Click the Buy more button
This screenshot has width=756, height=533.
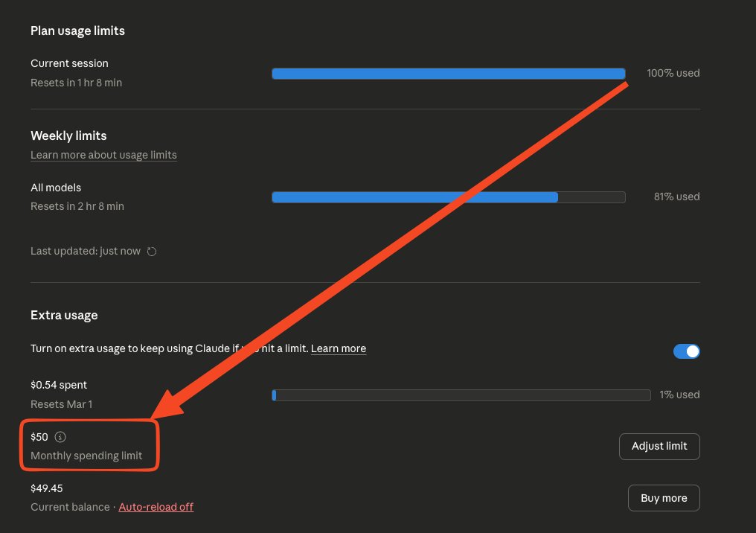point(664,498)
